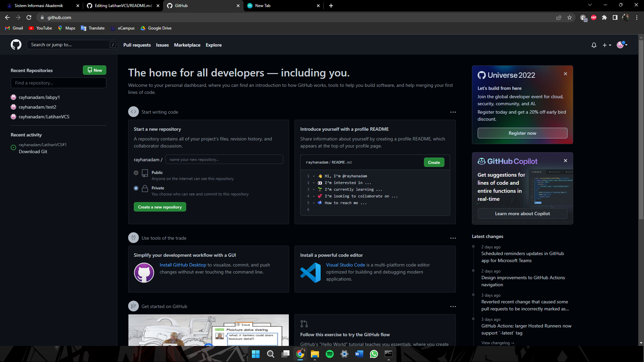Open the Download Git recent activity
Viewport: 644px width, 362px height.
click(x=33, y=152)
